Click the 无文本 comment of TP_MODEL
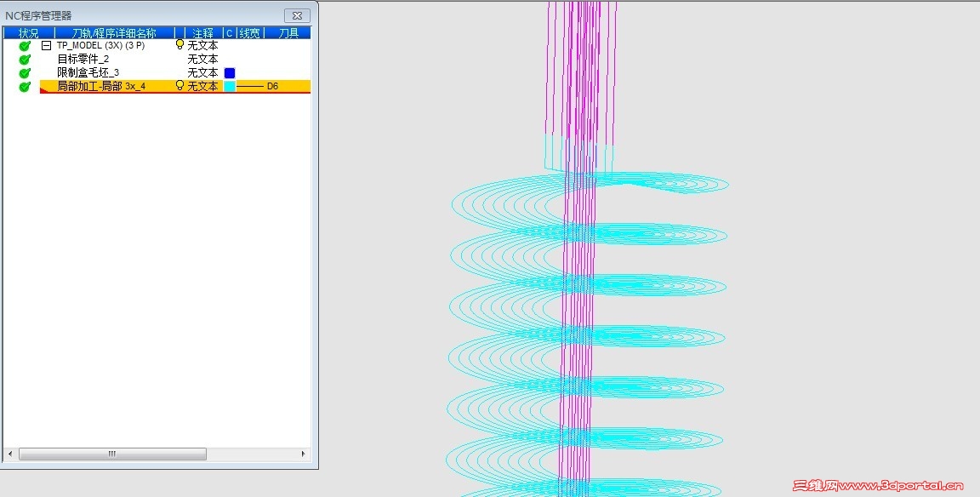980x497 pixels. [202, 46]
